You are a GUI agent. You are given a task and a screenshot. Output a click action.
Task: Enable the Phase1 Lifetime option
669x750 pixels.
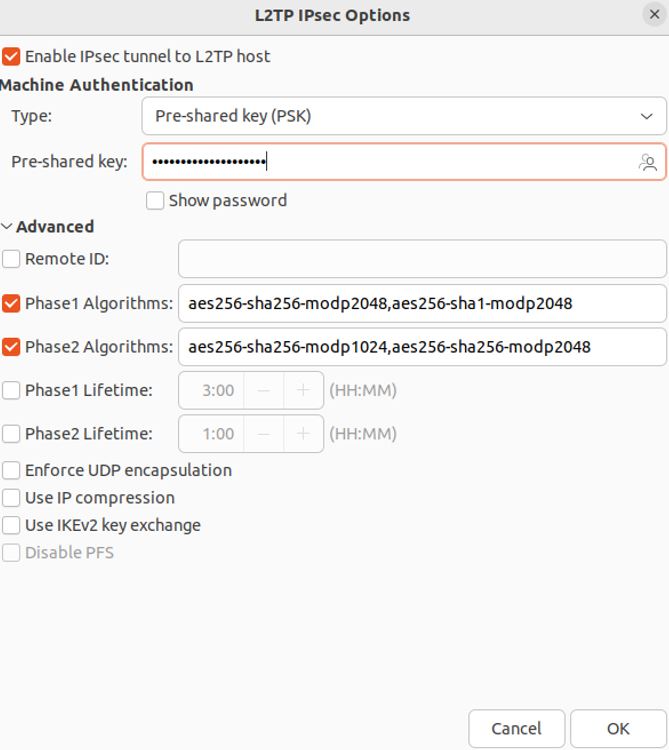pyautogui.click(x=12, y=390)
